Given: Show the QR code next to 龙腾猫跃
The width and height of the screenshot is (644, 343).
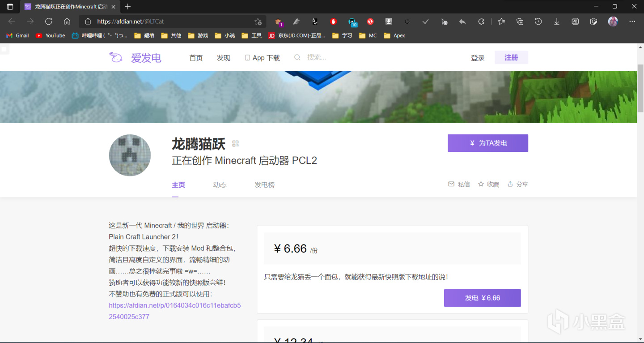Looking at the screenshot, I should [x=236, y=144].
